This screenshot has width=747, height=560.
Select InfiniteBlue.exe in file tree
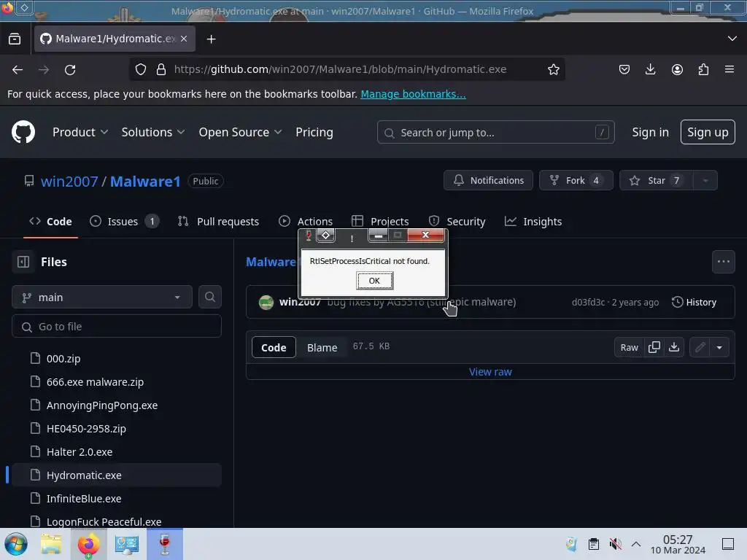117,498
